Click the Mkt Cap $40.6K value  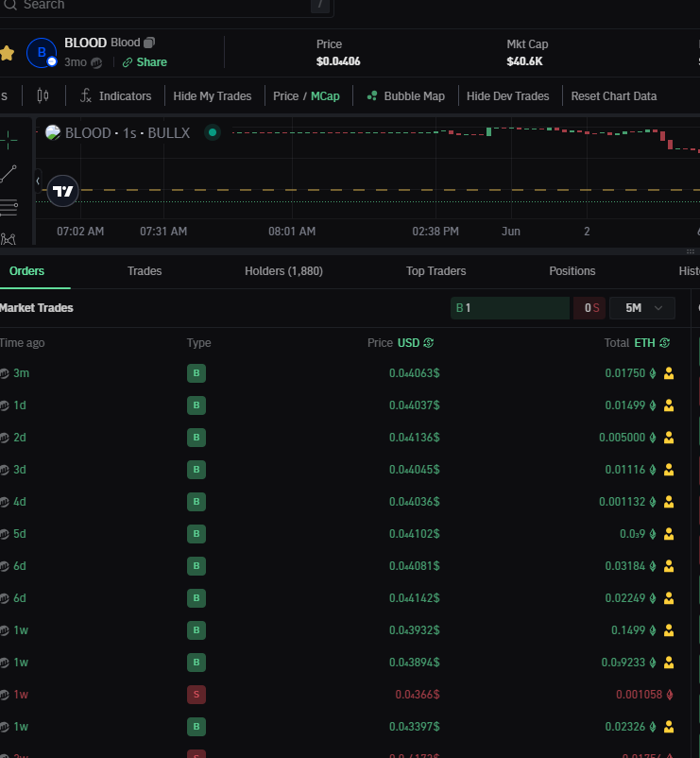tap(524, 61)
